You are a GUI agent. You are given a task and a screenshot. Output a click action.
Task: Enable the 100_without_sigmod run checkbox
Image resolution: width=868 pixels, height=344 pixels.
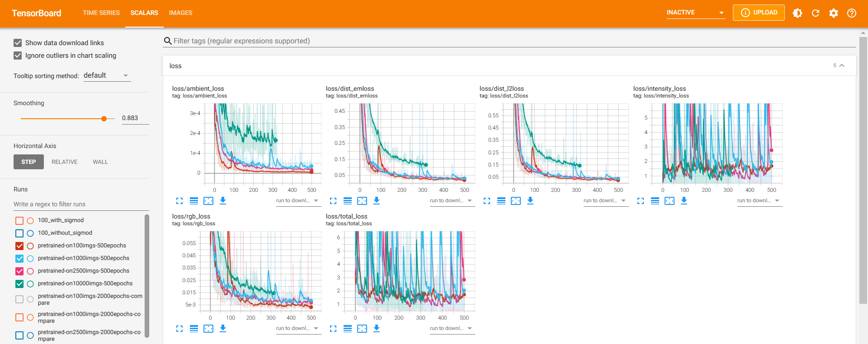(x=19, y=233)
